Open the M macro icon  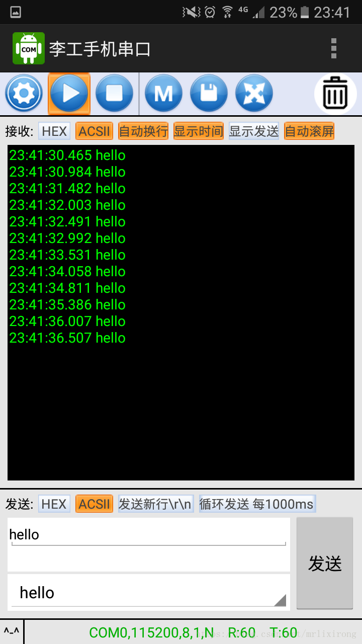coord(163,94)
